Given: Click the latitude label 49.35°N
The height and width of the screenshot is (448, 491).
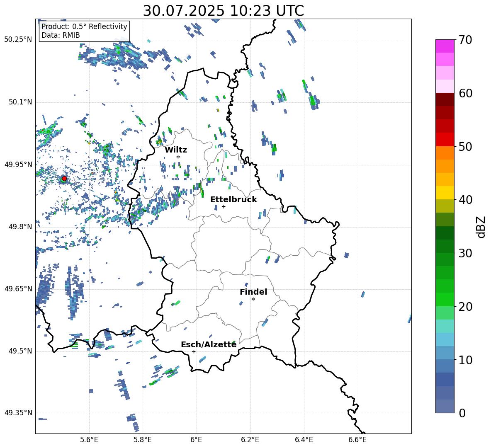Looking at the screenshot, I should coord(19,413).
